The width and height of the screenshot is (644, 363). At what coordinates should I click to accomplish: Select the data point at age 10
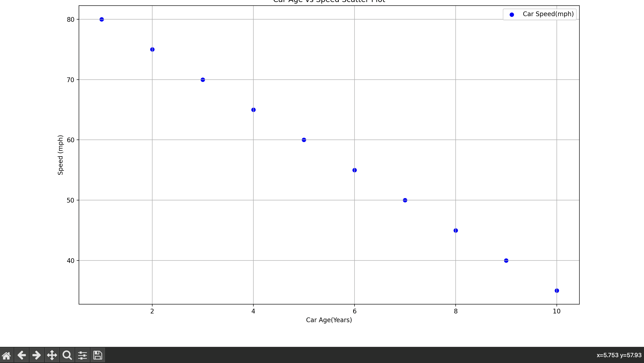[x=557, y=290]
